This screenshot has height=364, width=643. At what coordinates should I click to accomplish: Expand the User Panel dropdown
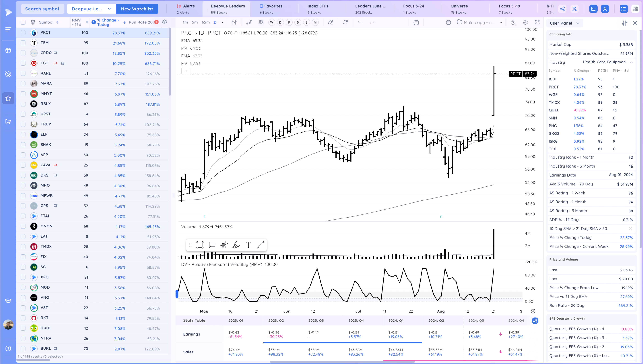(564, 23)
